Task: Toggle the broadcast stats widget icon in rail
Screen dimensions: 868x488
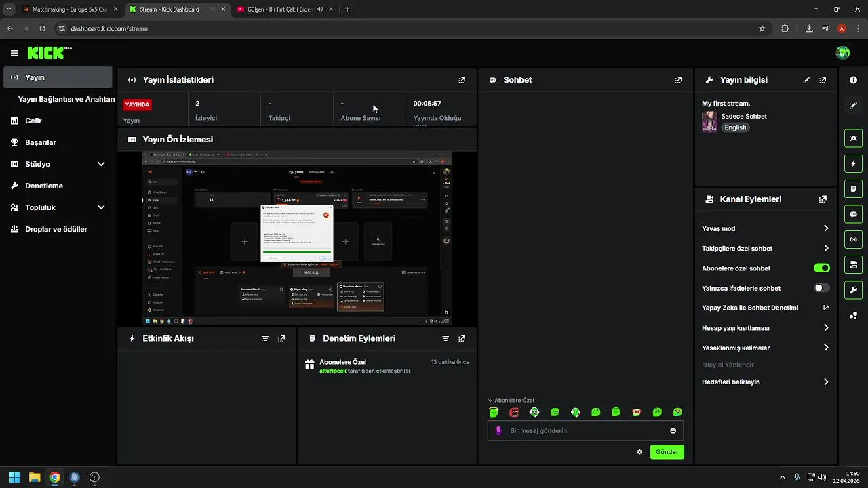Action: 853,239
